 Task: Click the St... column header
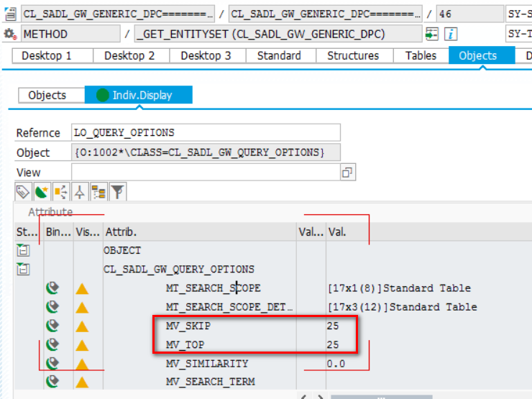[29, 232]
